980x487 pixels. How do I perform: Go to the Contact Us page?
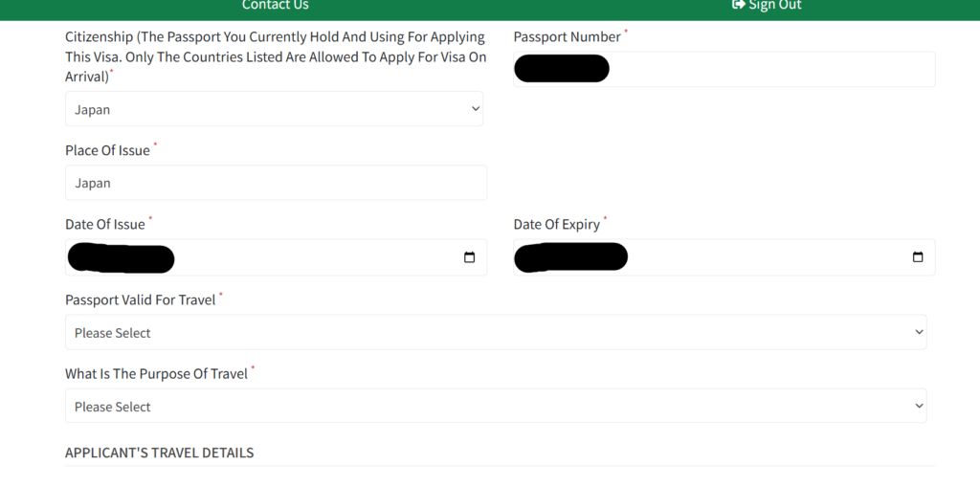tap(276, 6)
